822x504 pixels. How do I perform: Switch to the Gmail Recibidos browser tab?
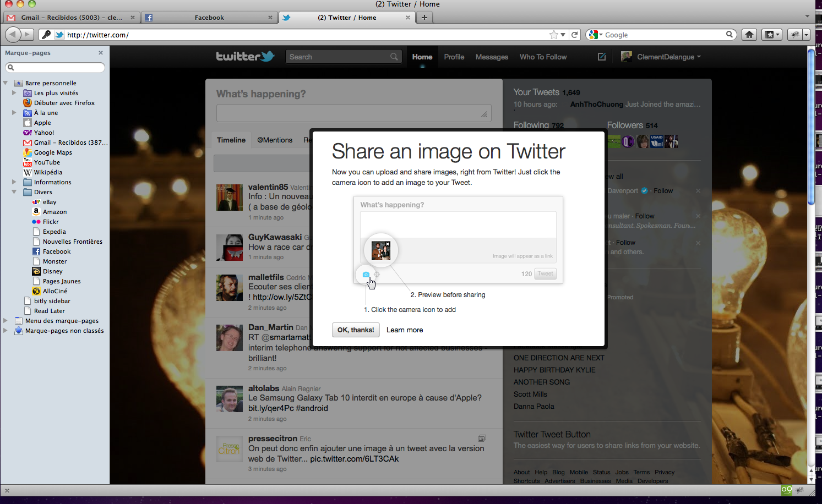[x=71, y=18]
